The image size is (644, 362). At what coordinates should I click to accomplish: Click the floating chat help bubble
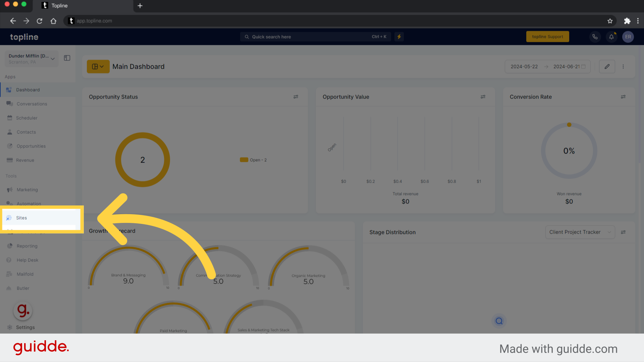point(499,321)
